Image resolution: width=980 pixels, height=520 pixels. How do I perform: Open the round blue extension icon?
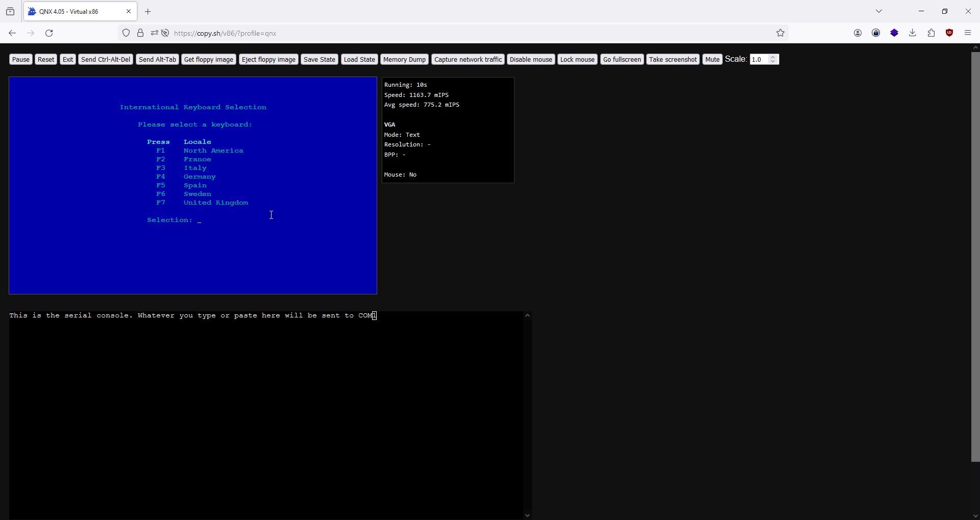click(x=876, y=33)
